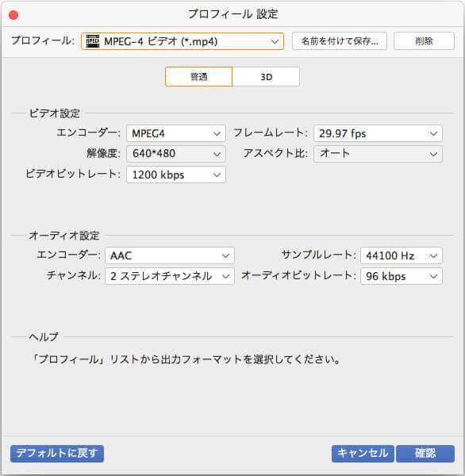Click the プロフィール 設定 window title
This screenshot has width=465, height=476.
(232, 14)
